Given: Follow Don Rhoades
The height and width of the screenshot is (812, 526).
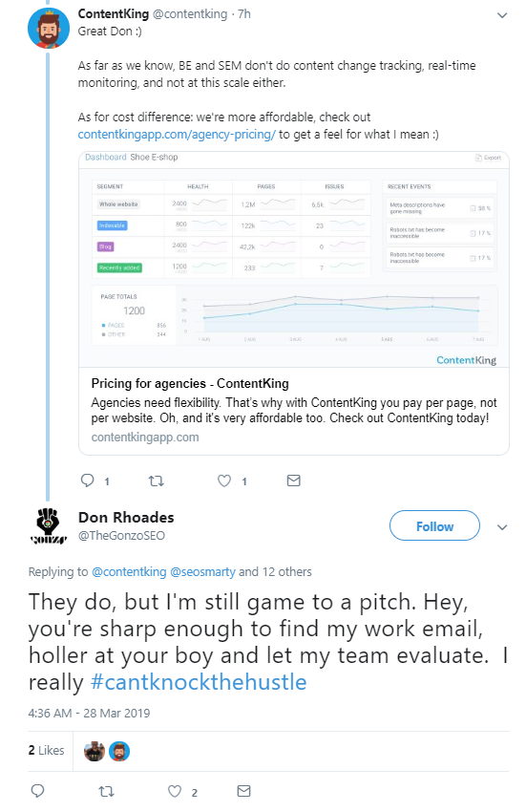Looking at the screenshot, I should point(434,525).
